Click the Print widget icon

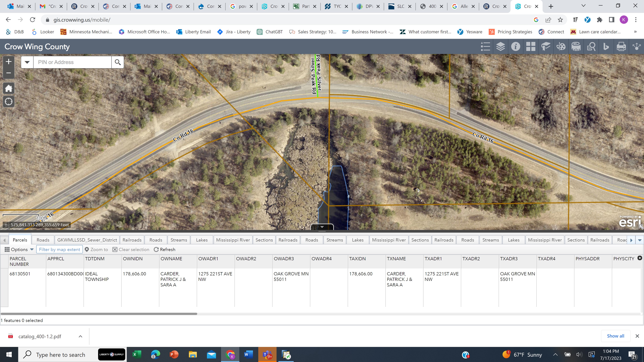[621, 47]
